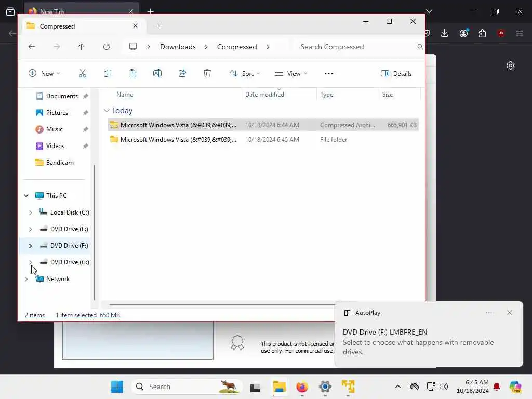The width and height of the screenshot is (532, 399).
Task: Show hidden tray icons chevron
Action: 398,387
